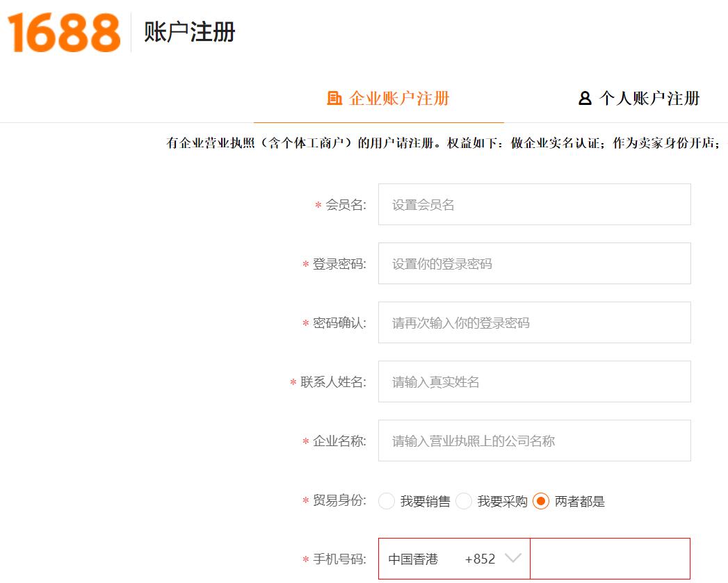The height and width of the screenshot is (583, 728).
Task: Select the 两者都是 radio button
Action: tap(541, 501)
